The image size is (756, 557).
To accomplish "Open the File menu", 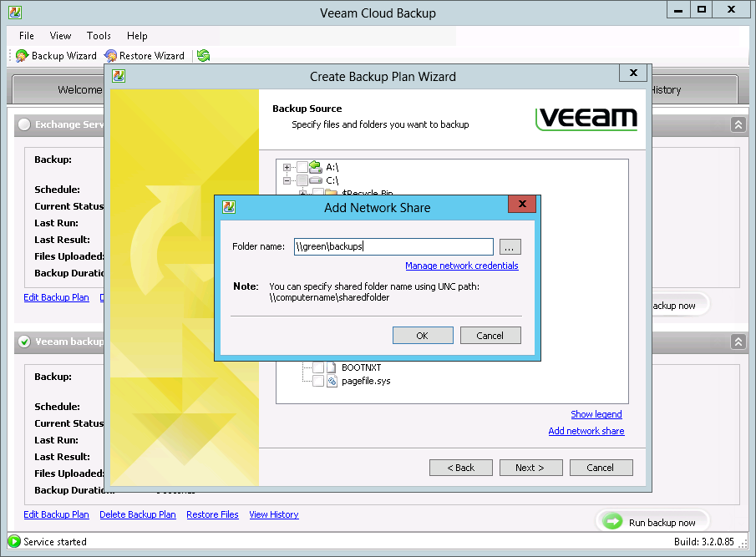I will [x=27, y=36].
